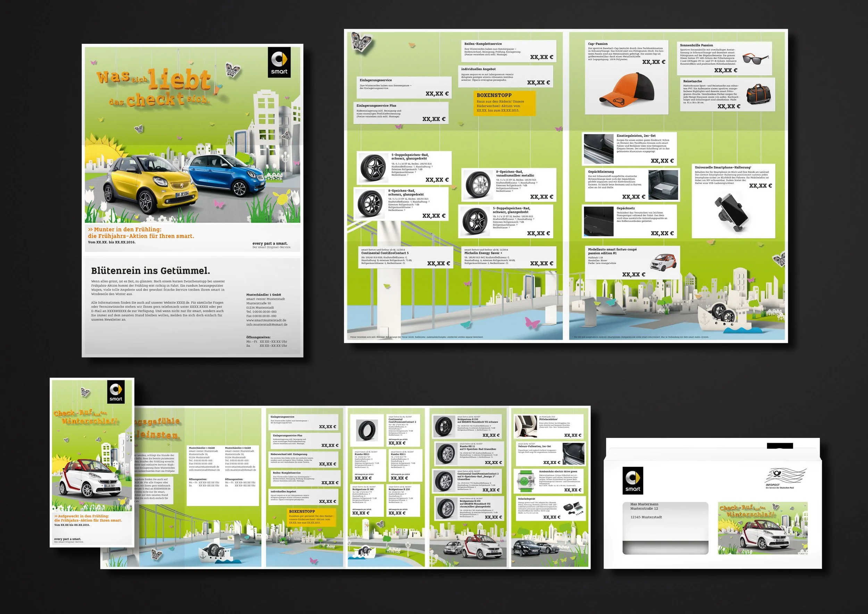This screenshot has height=614, width=868.
Task: Click the price under 'Sonnenbrille Passion'
Action: coord(726,70)
